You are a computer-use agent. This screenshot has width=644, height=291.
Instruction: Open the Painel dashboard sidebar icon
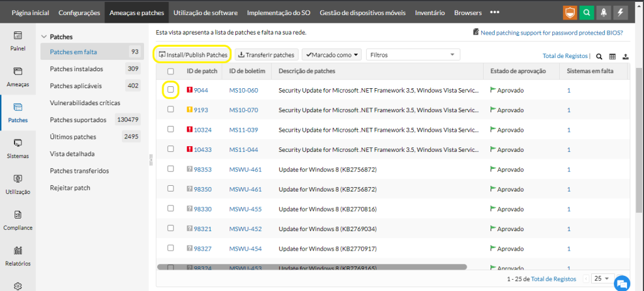coord(18,40)
